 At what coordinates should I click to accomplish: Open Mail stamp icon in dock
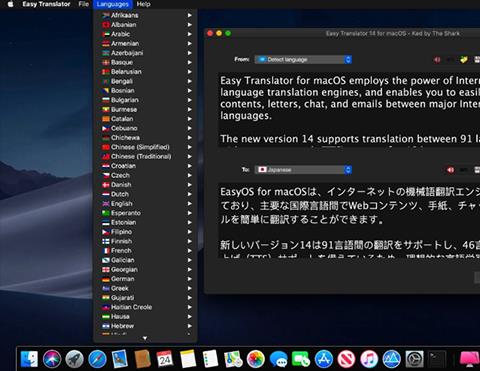point(120,359)
